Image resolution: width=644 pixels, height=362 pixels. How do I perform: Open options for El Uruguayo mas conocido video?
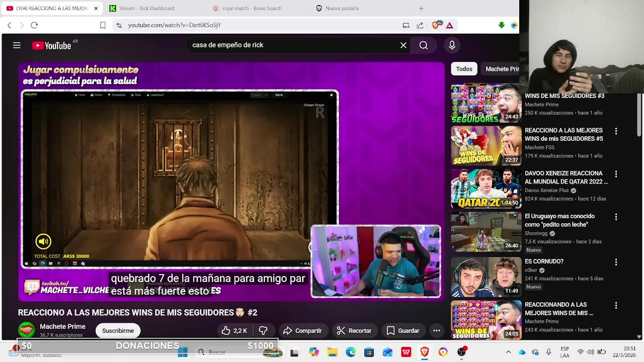tap(616, 217)
